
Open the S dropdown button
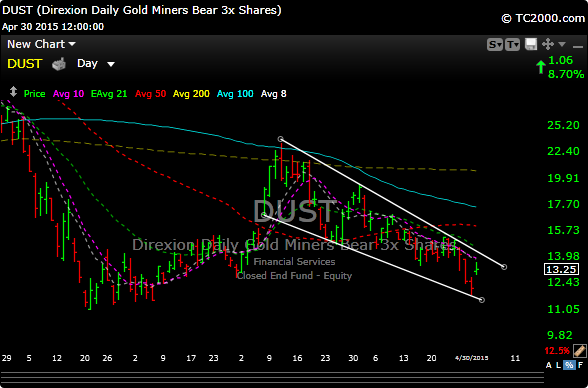point(495,45)
